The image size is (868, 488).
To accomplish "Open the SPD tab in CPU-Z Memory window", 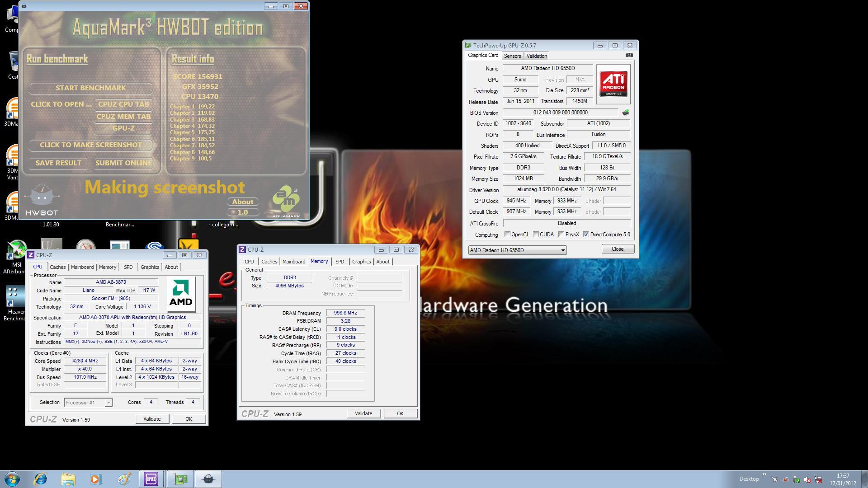I will [340, 262].
